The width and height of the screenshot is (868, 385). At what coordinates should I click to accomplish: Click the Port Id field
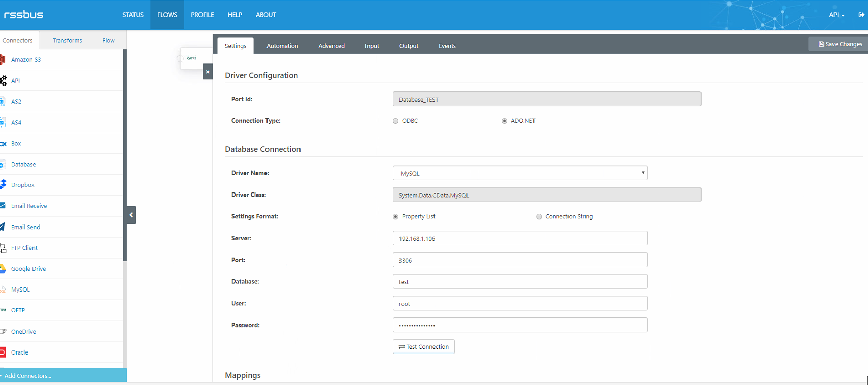coord(547,99)
